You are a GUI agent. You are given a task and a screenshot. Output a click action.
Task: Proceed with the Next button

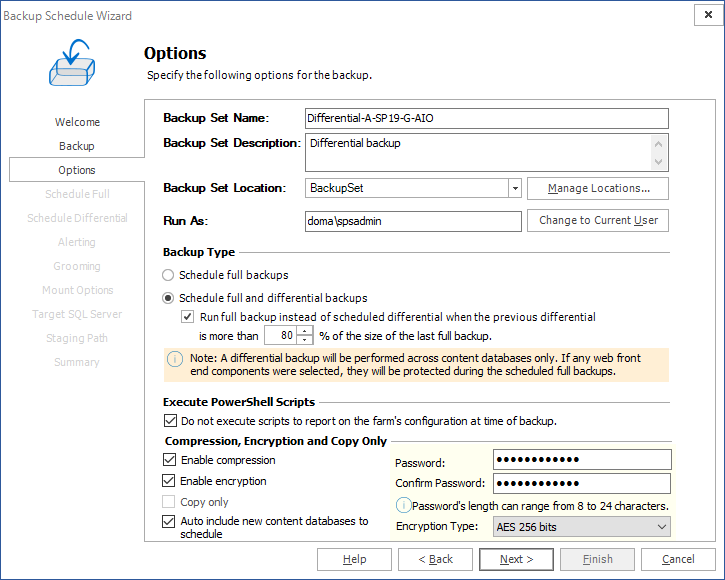[516, 560]
